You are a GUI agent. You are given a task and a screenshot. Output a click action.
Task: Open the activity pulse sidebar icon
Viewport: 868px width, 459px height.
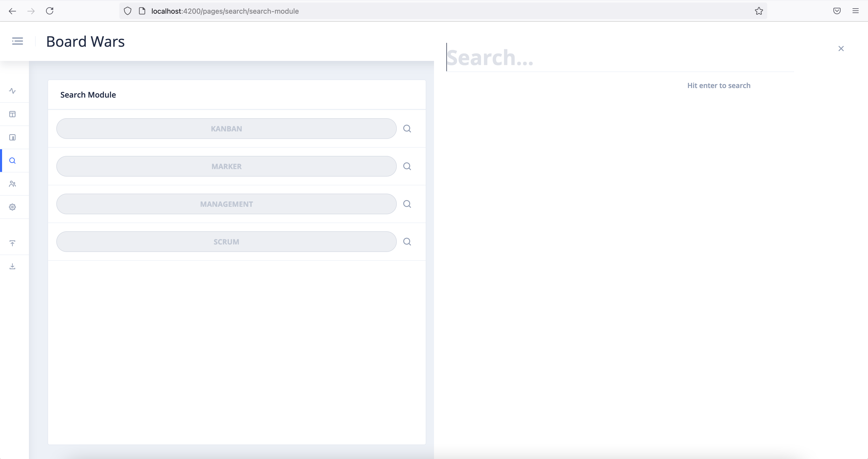(x=12, y=91)
